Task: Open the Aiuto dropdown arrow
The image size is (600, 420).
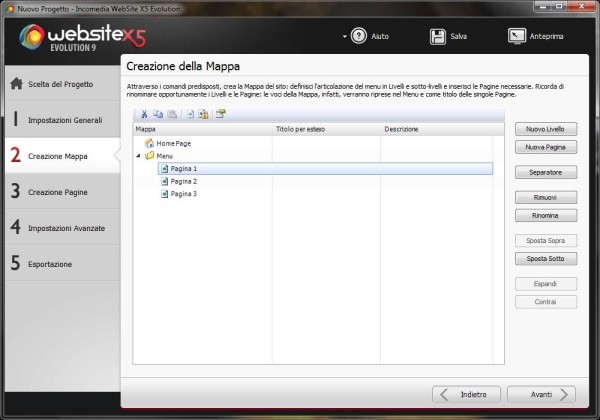Action: point(343,37)
